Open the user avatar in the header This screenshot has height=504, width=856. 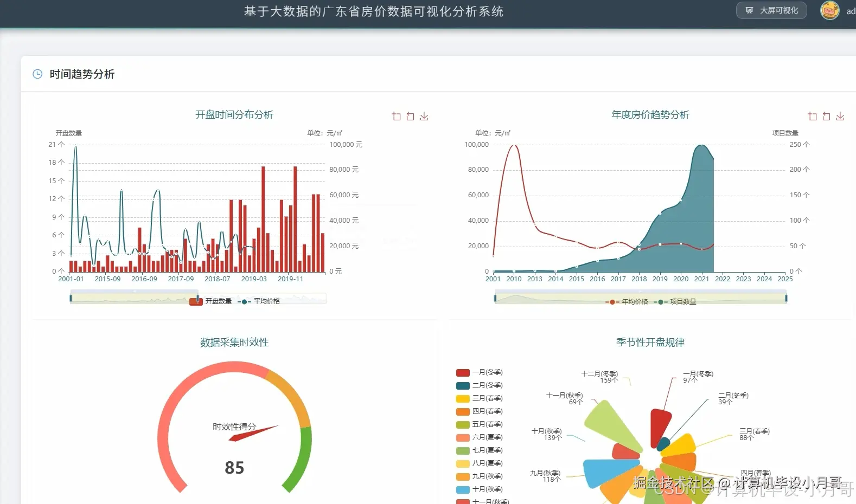tap(830, 10)
